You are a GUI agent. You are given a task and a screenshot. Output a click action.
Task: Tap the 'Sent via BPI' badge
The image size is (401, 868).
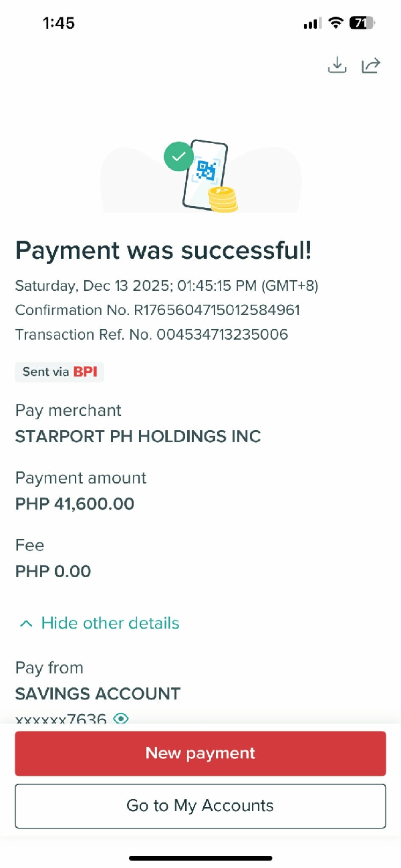(x=59, y=372)
